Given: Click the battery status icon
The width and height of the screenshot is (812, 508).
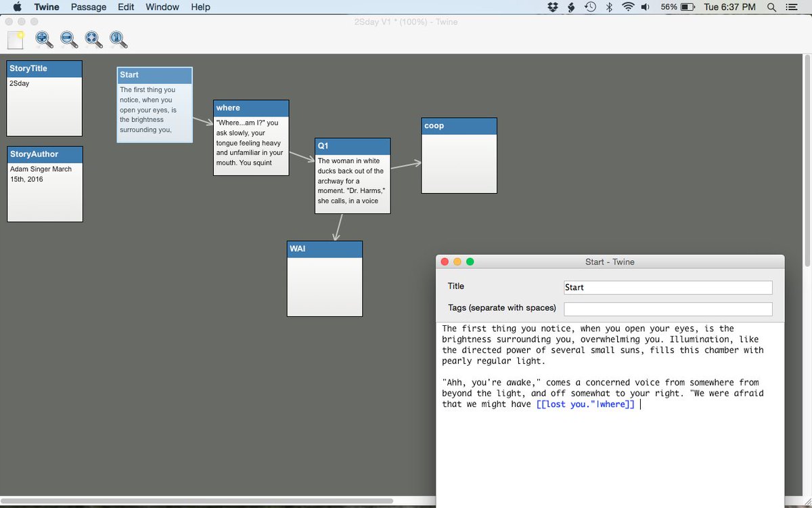Looking at the screenshot, I should [688, 7].
